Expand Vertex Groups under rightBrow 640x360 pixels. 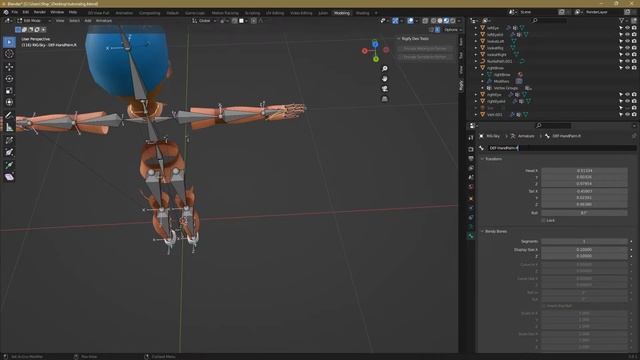pos(482,88)
